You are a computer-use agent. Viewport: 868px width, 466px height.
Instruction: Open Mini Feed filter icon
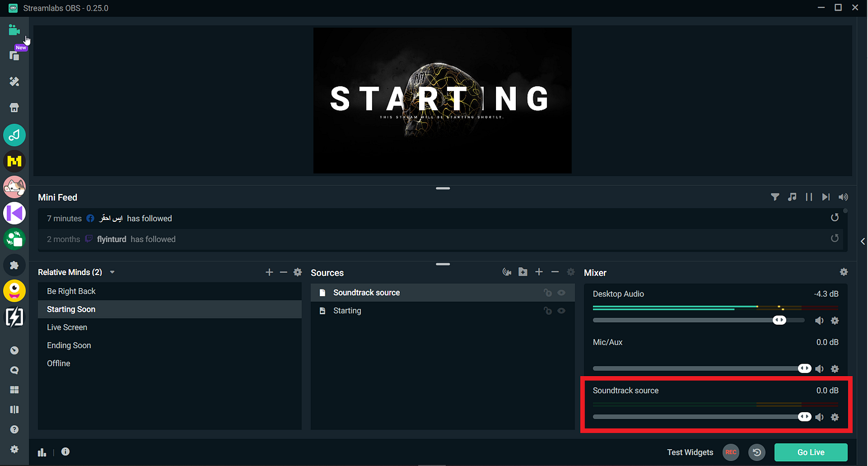click(775, 197)
